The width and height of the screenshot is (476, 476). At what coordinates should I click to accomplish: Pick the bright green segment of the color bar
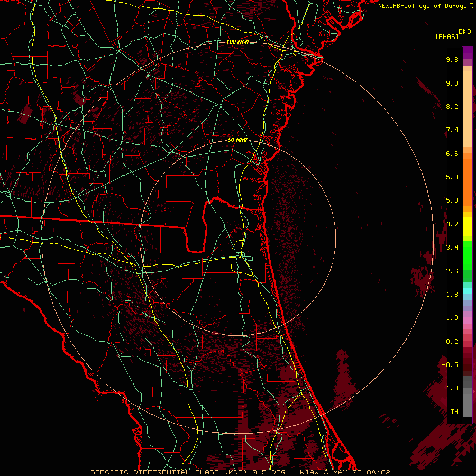click(x=467, y=255)
